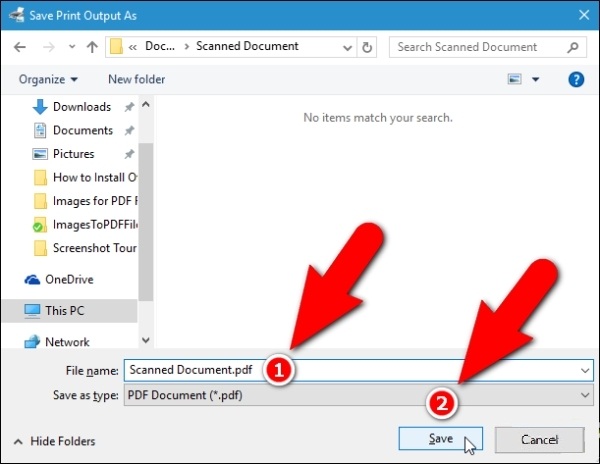
Task: Click the Save button
Action: point(440,439)
